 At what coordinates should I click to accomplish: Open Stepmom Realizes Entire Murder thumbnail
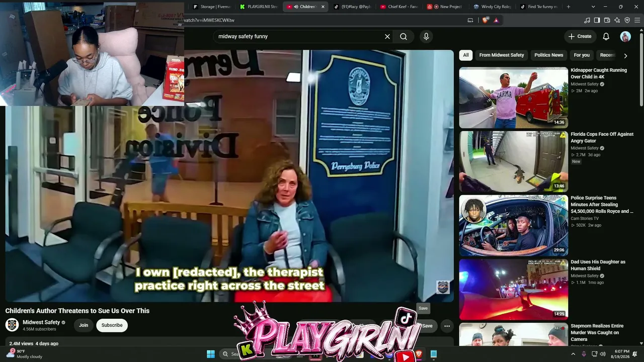coord(513,334)
